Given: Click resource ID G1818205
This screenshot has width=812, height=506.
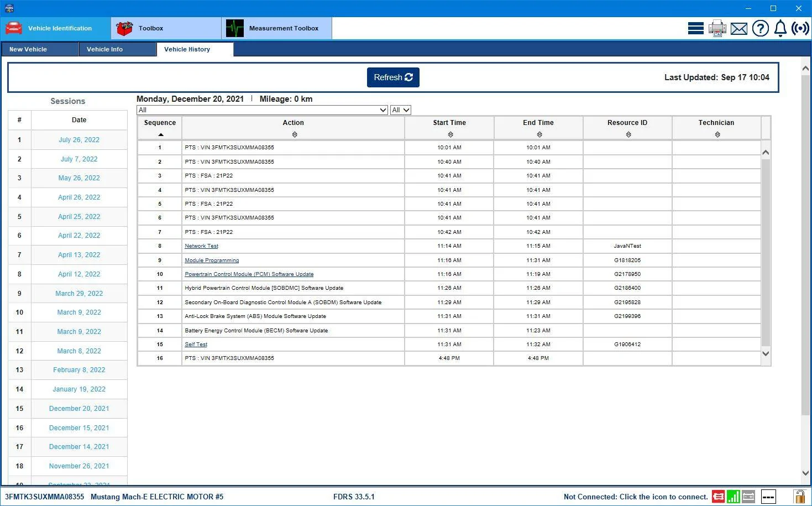Looking at the screenshot, I should tap(627, 260).
